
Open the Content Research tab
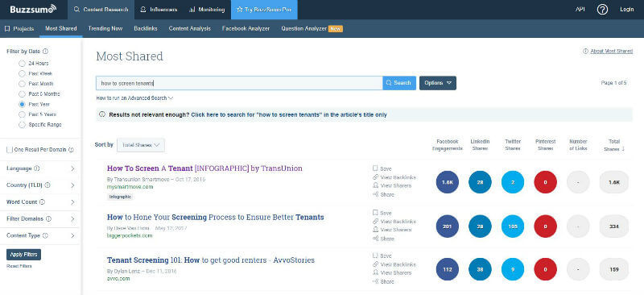101,10
